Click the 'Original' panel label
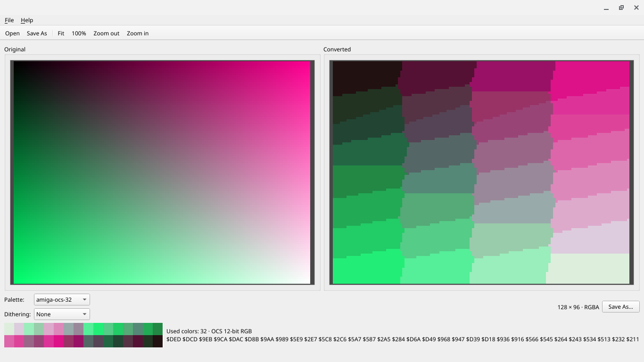Viewport: 644px width, 362px height. coord(15,49)
